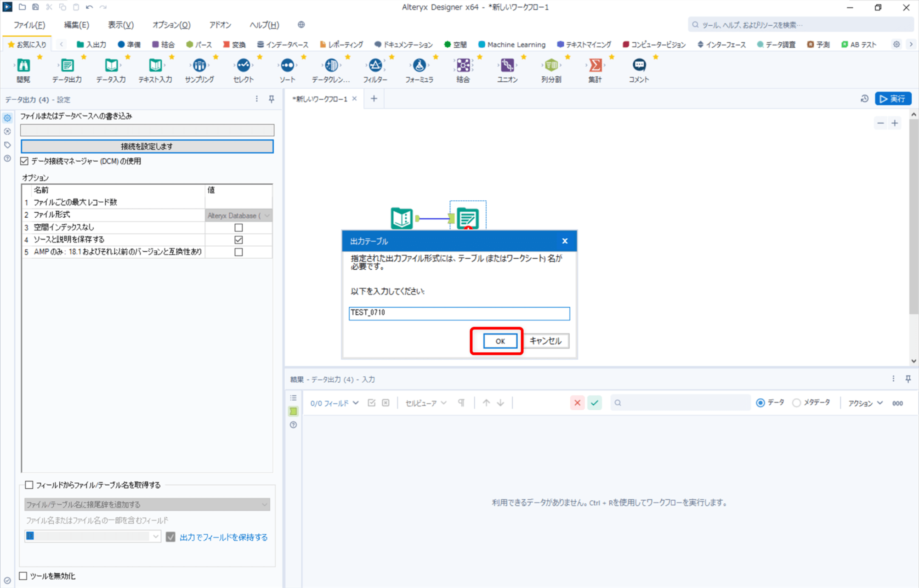Click 接続を設定します button
The image size is (919, 588).
pos(147,146)
